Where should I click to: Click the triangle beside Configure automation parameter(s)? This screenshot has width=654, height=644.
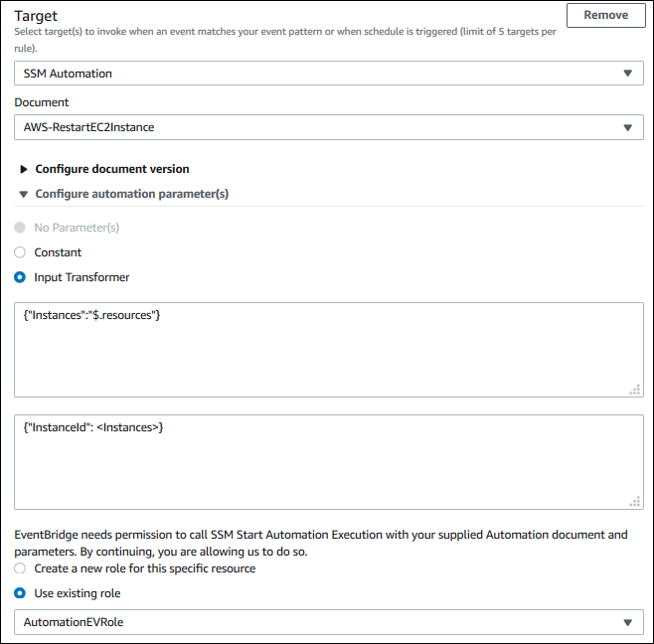(24, 194)
